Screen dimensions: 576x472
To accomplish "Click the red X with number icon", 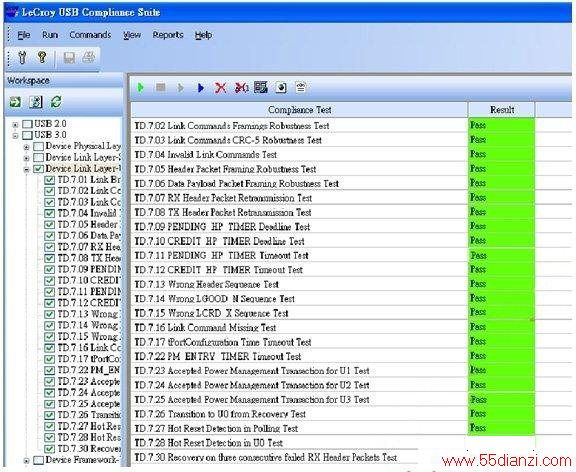I will 241,88.
